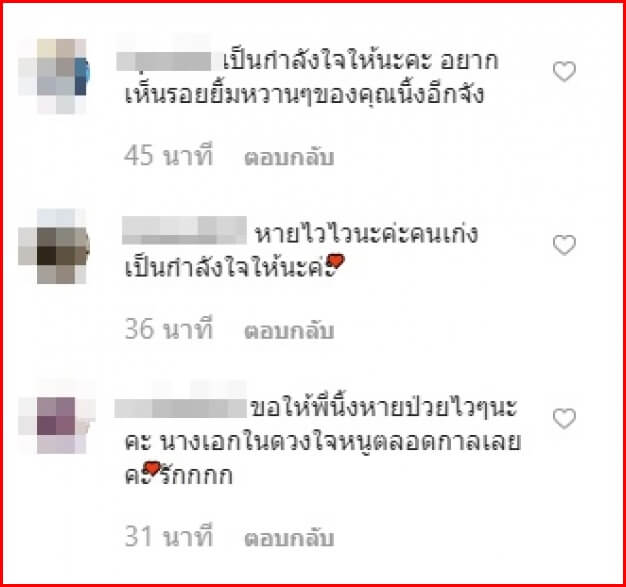Like the comment posted 45 นาที ago
Viewport: 626px width, 587px height.
pos(564,72)
